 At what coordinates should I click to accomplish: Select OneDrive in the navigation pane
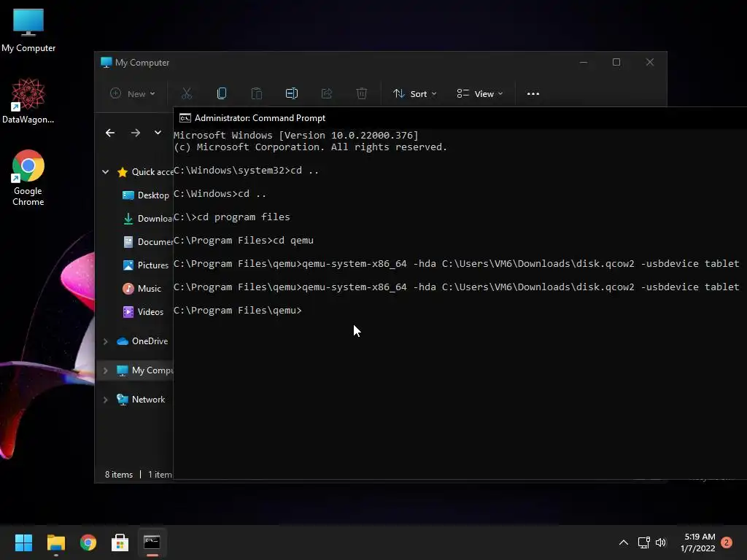142,341
